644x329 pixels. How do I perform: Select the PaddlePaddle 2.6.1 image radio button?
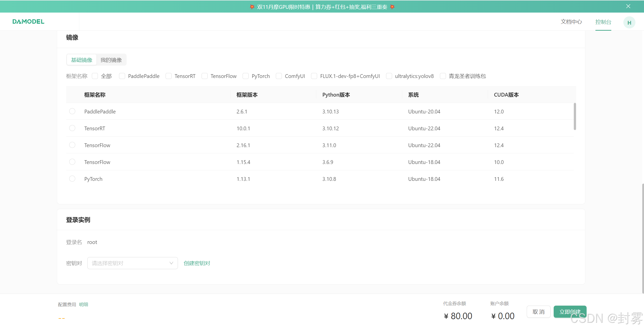(72, 111)
